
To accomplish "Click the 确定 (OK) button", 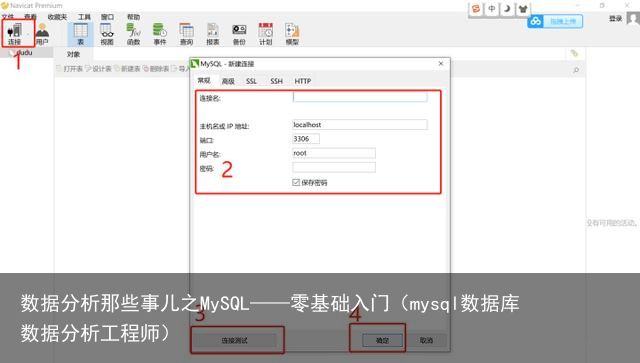I will point(382,340).
